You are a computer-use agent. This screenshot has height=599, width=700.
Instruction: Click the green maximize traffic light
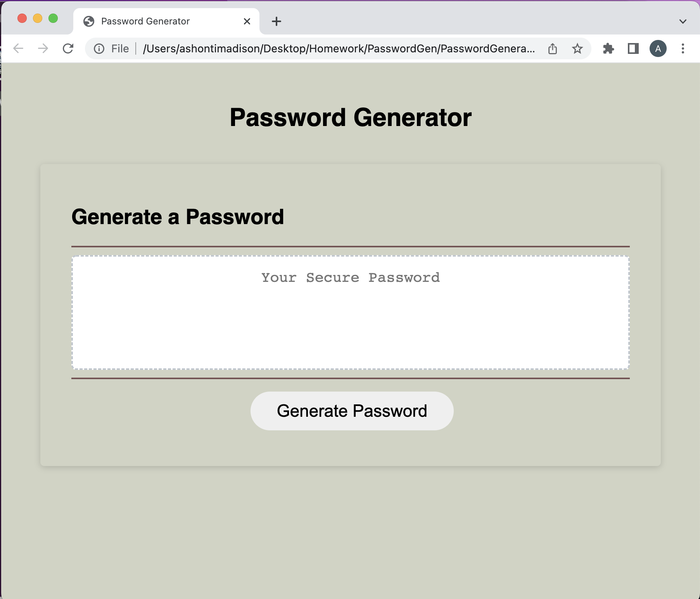53,18
